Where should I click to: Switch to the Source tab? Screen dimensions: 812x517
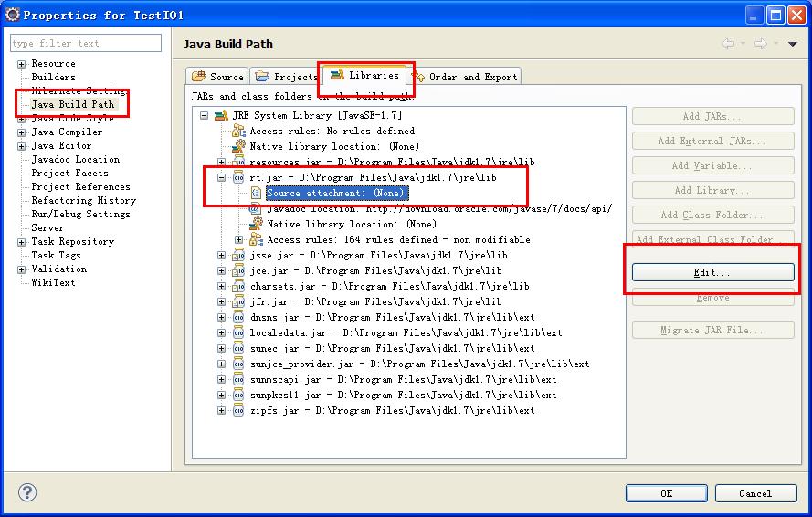pos(217,76)
